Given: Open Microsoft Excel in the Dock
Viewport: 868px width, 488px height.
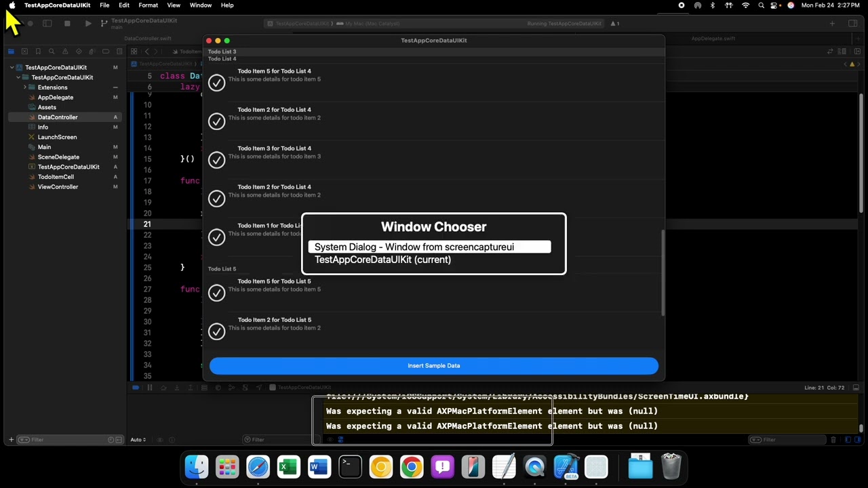Looking at the screenshot, I should pos(289,467).
